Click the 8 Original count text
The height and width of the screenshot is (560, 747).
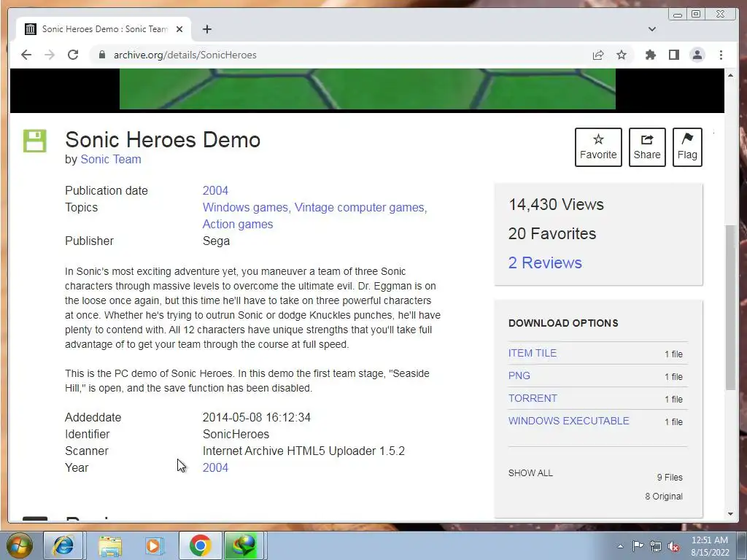pyautogui.click(x=664, y=497)
